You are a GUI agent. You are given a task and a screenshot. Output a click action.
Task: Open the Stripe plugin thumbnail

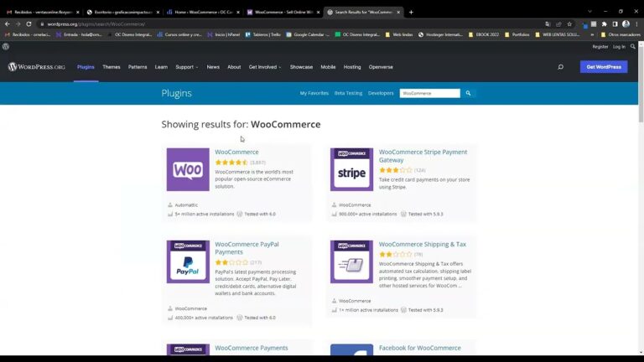tap(351, 169)
